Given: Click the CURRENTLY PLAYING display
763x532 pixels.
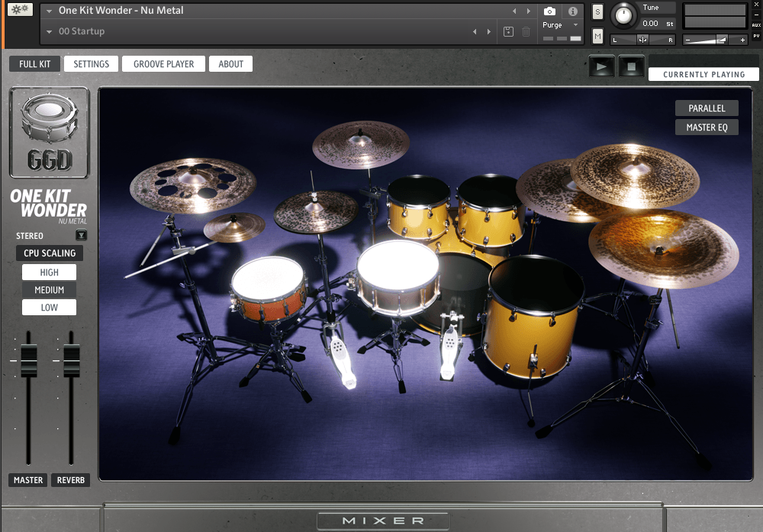Looking at the screenshot, I should pyautogui.click(x=703, y=74).
